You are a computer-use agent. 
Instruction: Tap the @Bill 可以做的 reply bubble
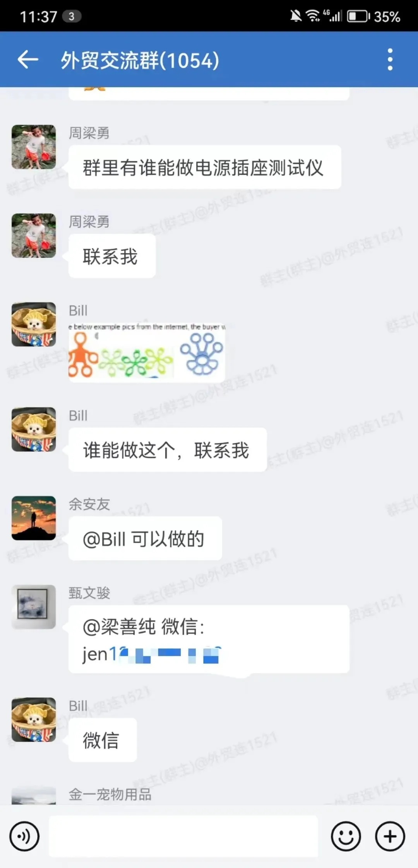[145, 539]
